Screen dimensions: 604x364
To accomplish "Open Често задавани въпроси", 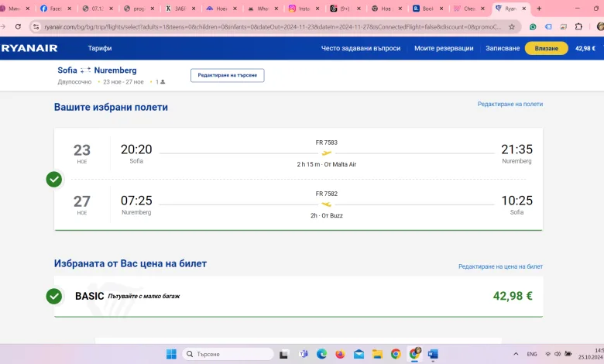I will pos(361,48).
